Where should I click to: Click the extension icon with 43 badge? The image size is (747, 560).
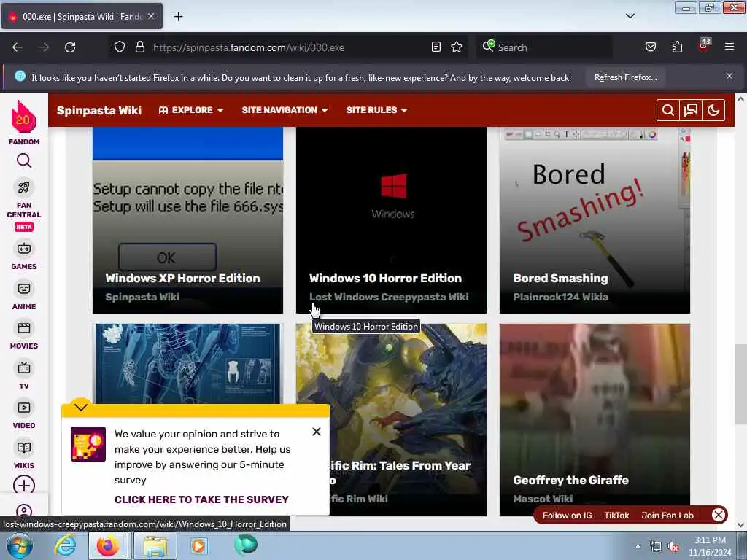(x=704, y=46)
